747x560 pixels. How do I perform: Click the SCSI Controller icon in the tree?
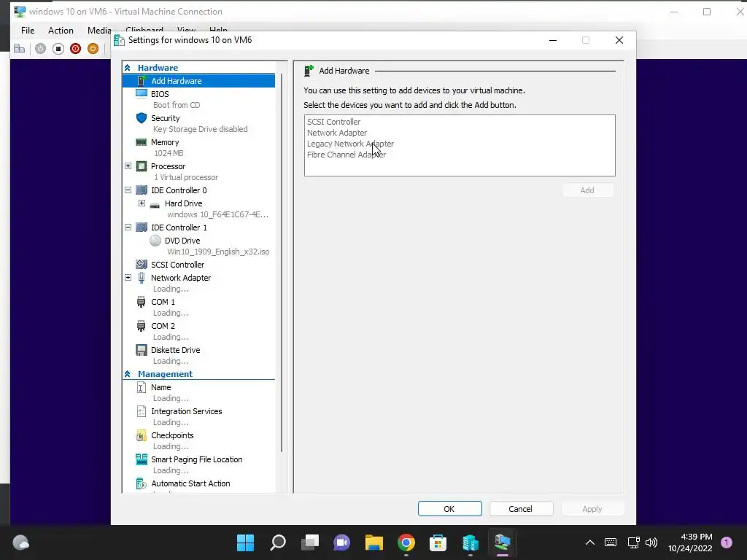(142, 264)
